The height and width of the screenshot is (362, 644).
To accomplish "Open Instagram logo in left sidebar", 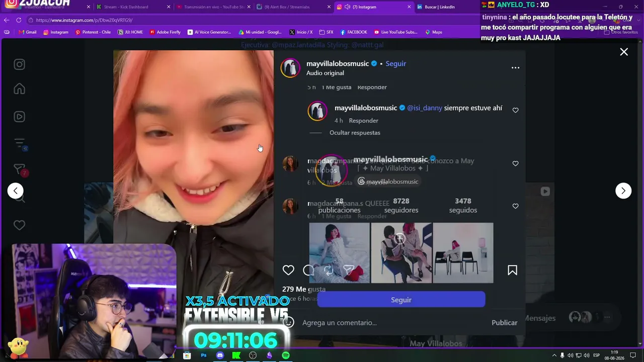I will (19, 64).
